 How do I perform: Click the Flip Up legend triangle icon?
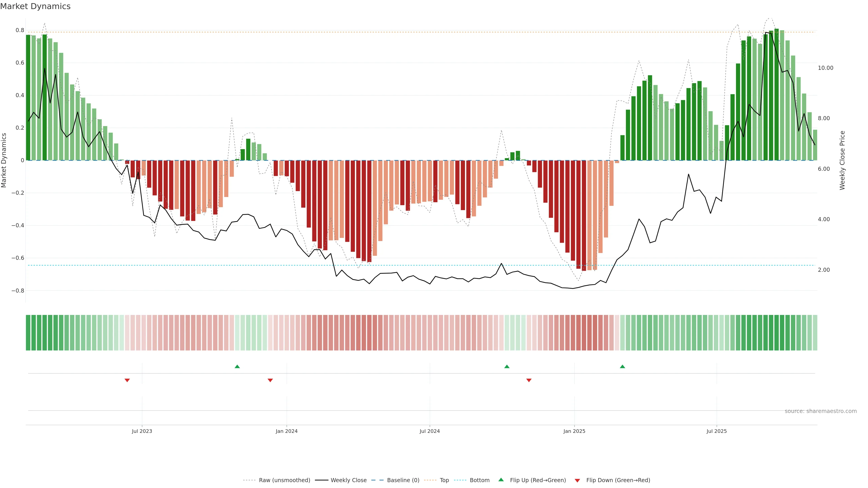pos(501,480)
